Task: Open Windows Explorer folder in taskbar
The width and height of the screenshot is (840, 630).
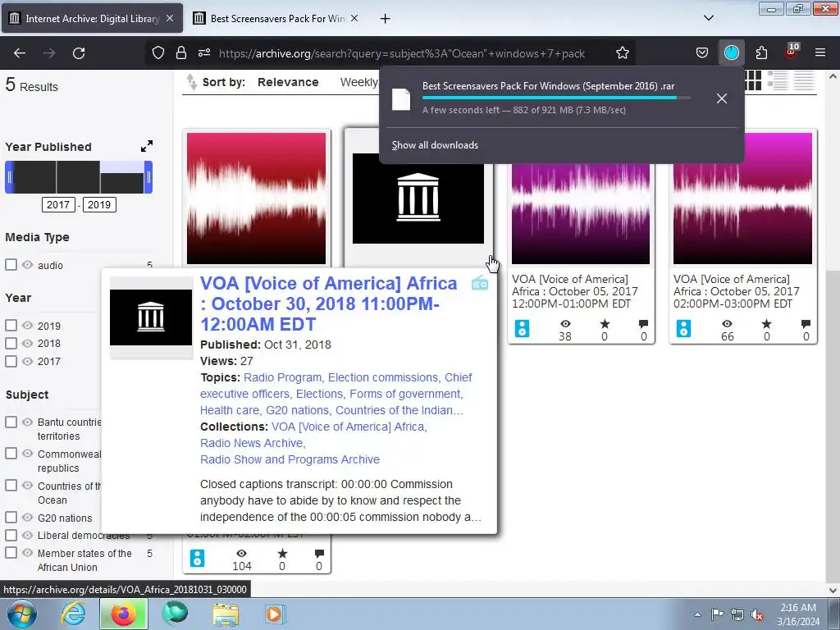Action: [226, 614]
